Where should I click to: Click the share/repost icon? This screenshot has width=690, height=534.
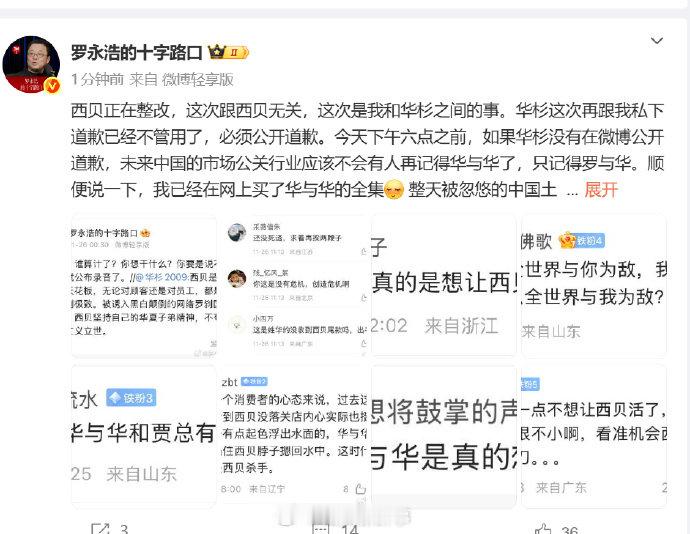[x=99, y=529]
